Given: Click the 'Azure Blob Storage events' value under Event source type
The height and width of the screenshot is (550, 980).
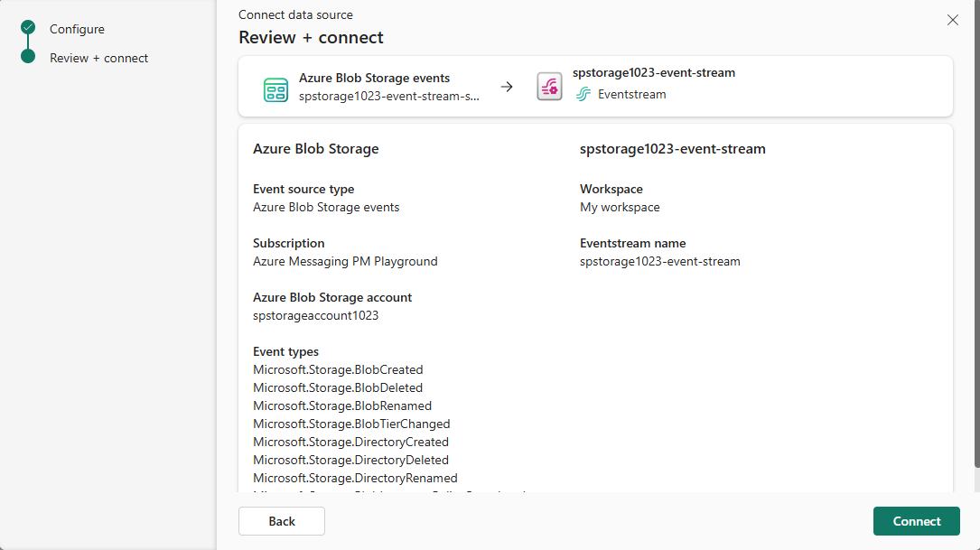Looking at the screenshot, I should tap(326, 207).
